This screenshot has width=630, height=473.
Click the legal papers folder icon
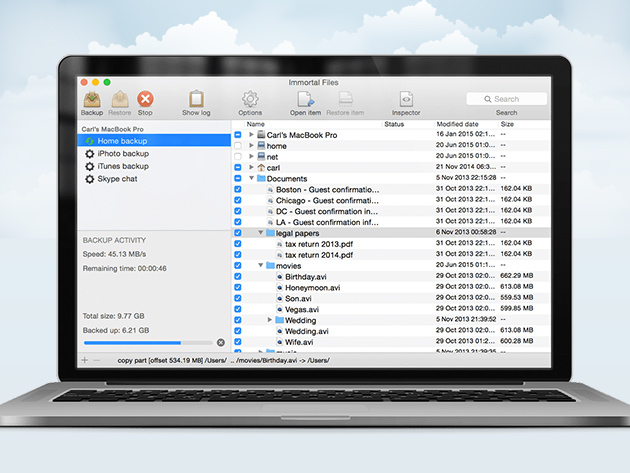tap(270, 233)
